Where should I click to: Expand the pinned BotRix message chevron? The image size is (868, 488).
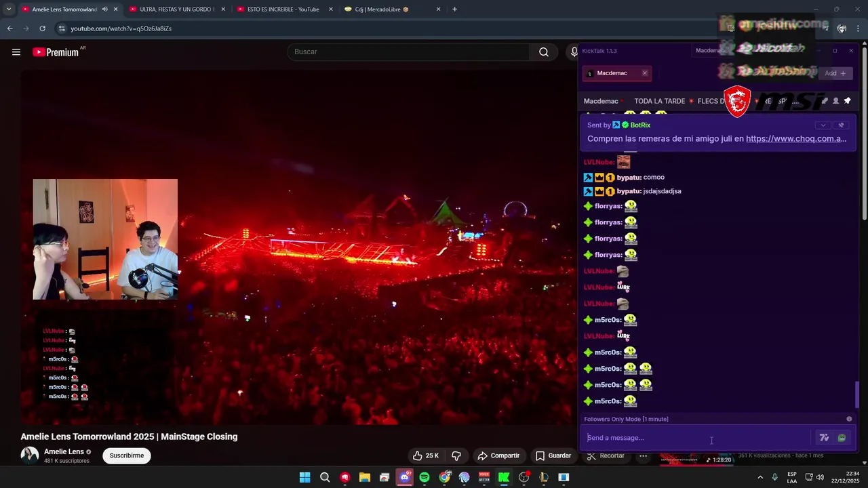[x=823, y=125]
